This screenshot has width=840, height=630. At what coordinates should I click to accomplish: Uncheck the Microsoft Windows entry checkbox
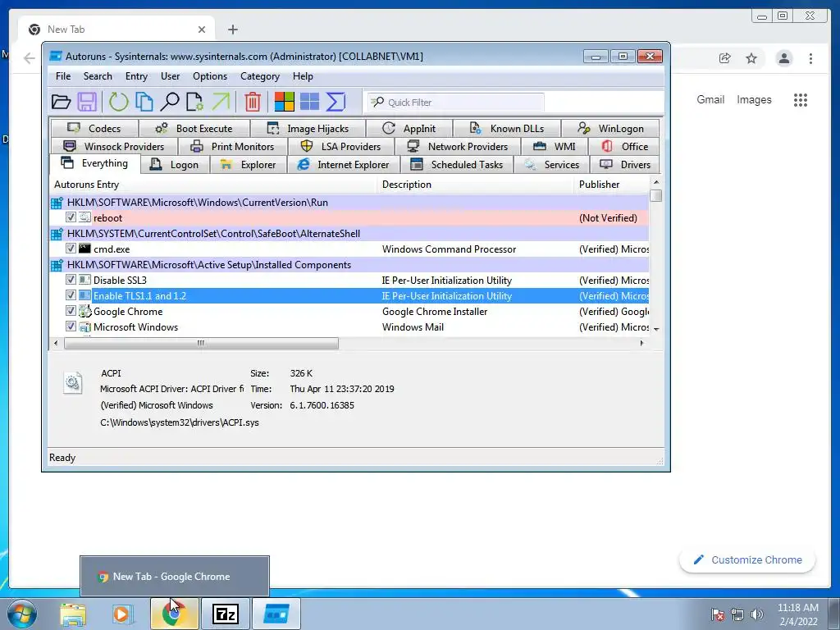pos(71,326)
